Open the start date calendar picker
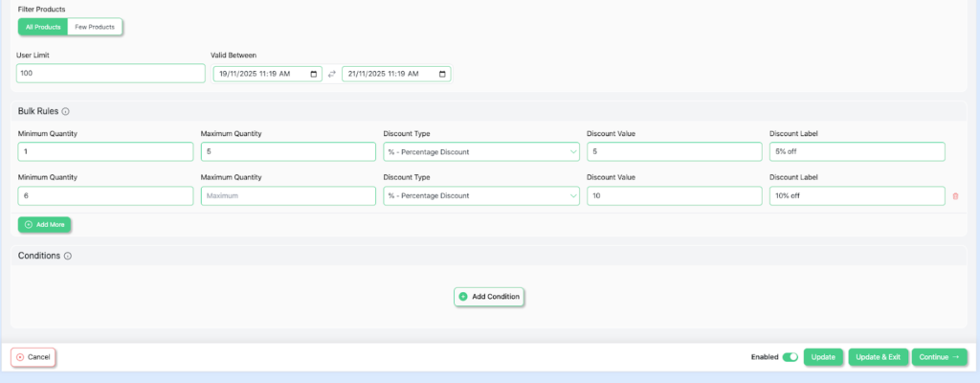The image size is (980, 383). pos(314,74)
